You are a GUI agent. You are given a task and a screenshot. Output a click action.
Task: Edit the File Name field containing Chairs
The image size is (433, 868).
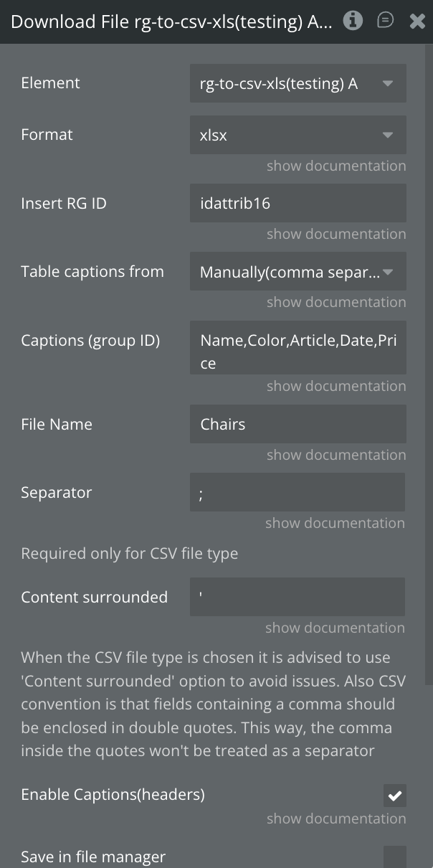tap(298, 424)
